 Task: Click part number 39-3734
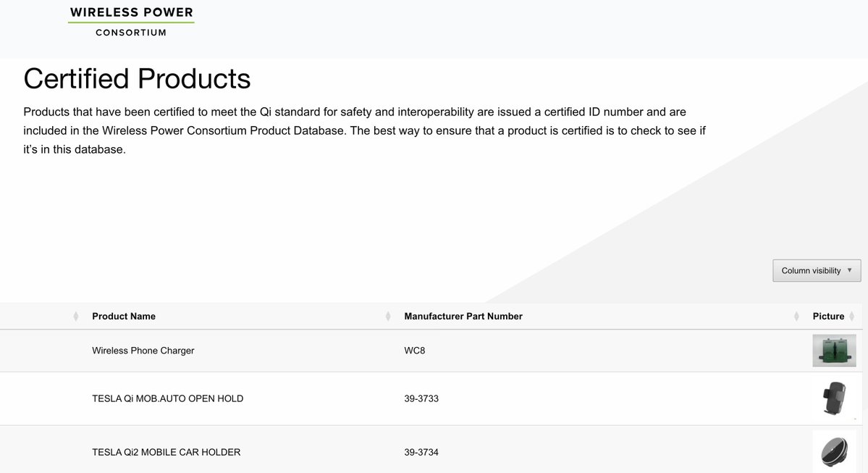pyautogui.click(x=421, y=453)
